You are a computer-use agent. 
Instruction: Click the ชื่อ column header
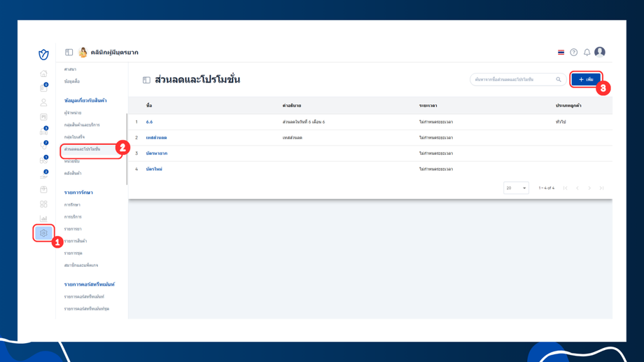pos(149,106)
